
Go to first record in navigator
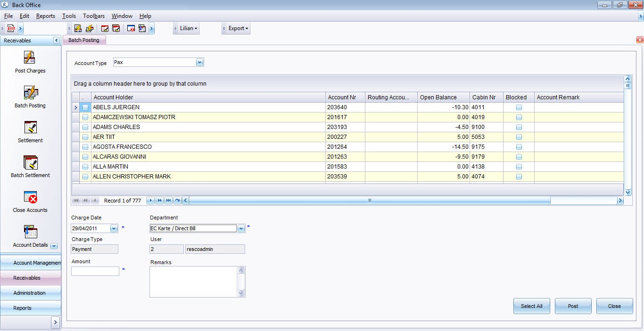tap(76, 201)
